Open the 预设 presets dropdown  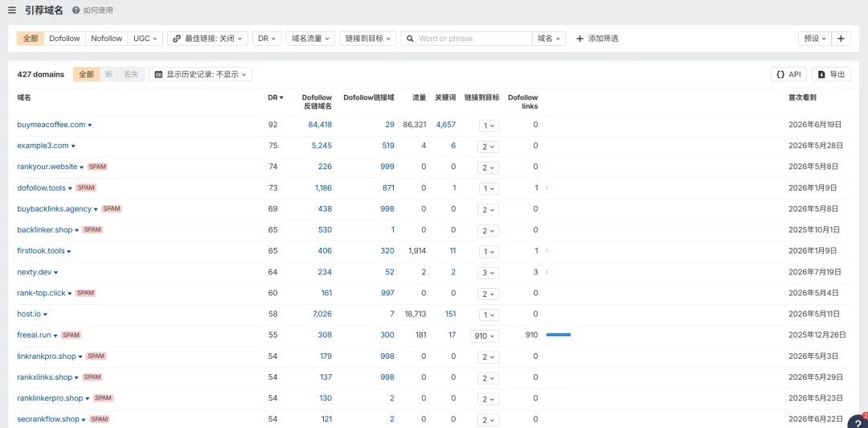pos(815,39)
